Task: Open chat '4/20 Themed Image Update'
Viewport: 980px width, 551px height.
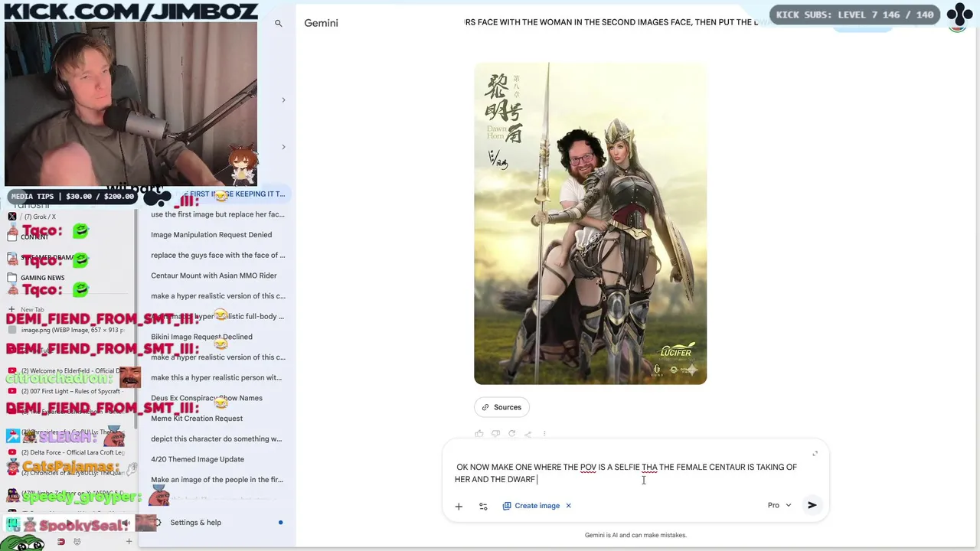Action: (x=198, y=459)
